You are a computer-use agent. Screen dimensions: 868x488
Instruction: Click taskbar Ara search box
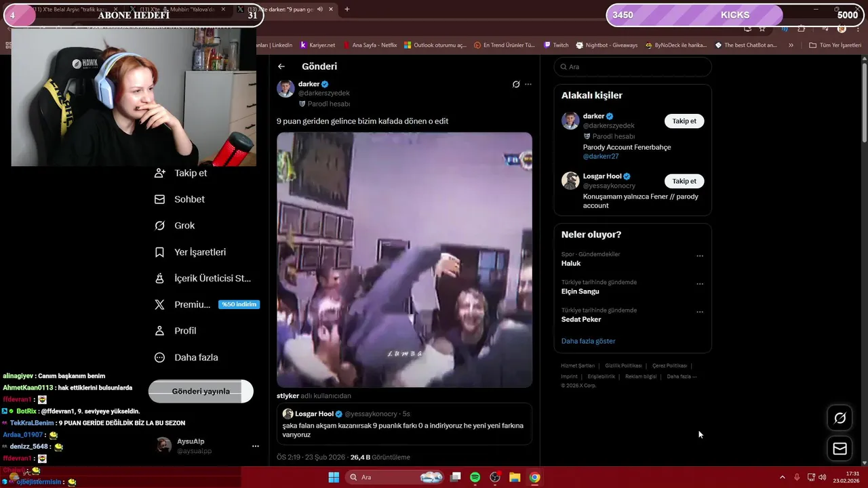pos(395,477)
